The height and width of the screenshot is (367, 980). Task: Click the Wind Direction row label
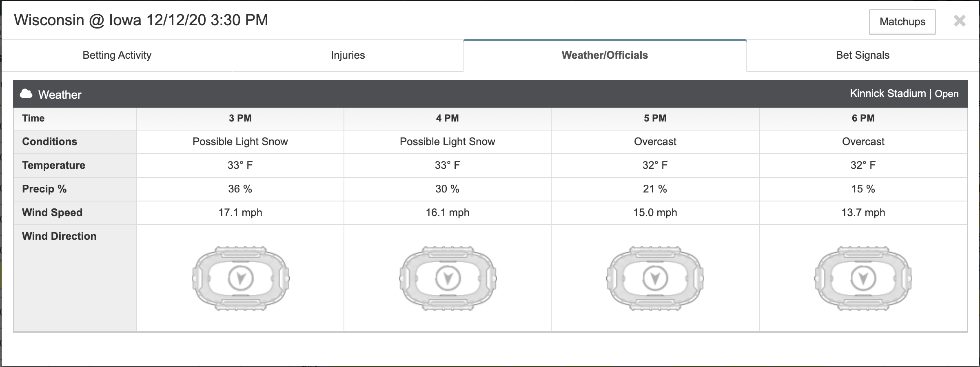coord(59,236)
